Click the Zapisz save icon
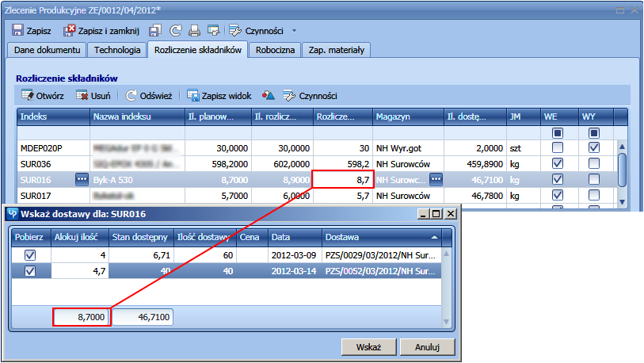 tap(18, 31)
